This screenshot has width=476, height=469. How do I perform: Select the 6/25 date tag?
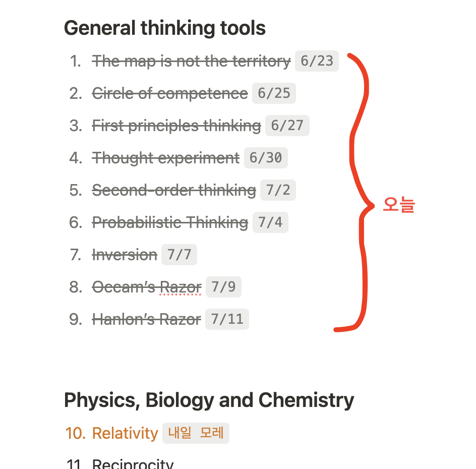coord(274,94)
